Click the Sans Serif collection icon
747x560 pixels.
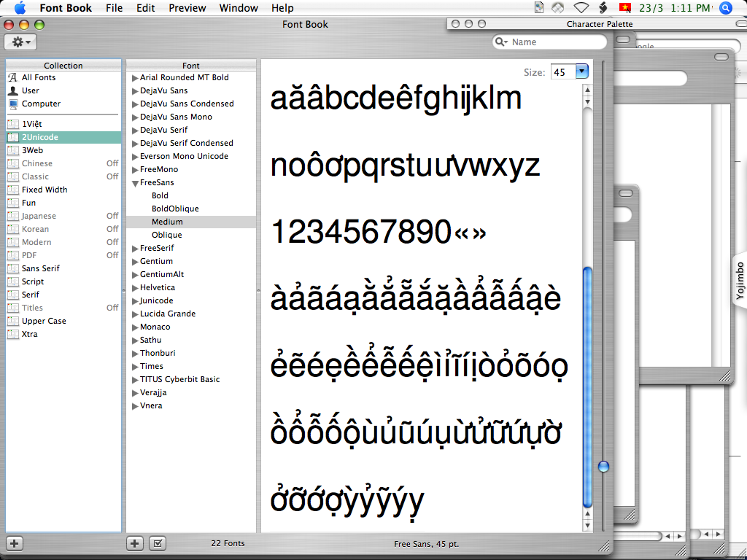pyautogui.click(x=13, y=268)
